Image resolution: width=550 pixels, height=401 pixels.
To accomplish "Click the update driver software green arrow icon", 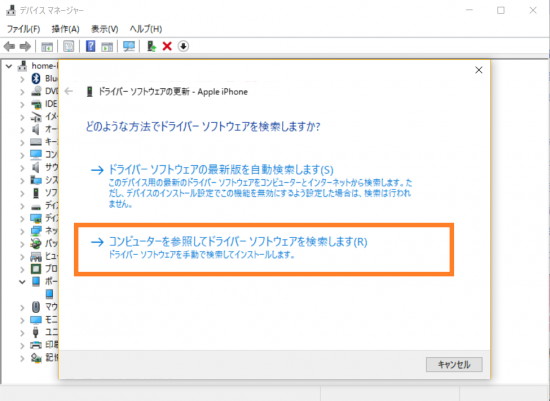I will 151,46.
